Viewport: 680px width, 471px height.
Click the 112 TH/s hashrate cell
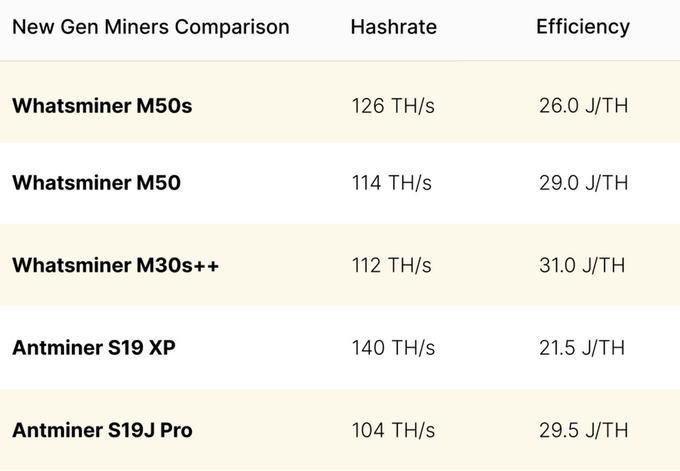(x=392, y=265)
